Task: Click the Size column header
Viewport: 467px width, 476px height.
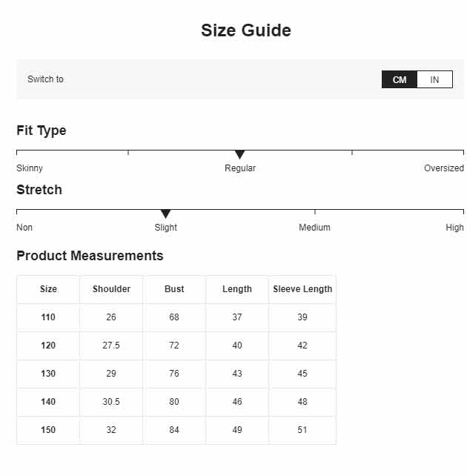Action: click(x=48, y=289)
